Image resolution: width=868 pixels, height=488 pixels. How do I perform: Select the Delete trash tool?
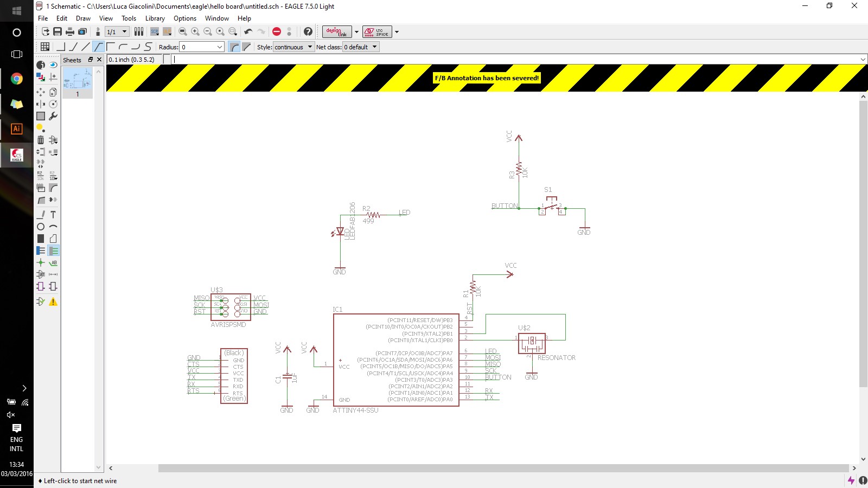(41, 140)
